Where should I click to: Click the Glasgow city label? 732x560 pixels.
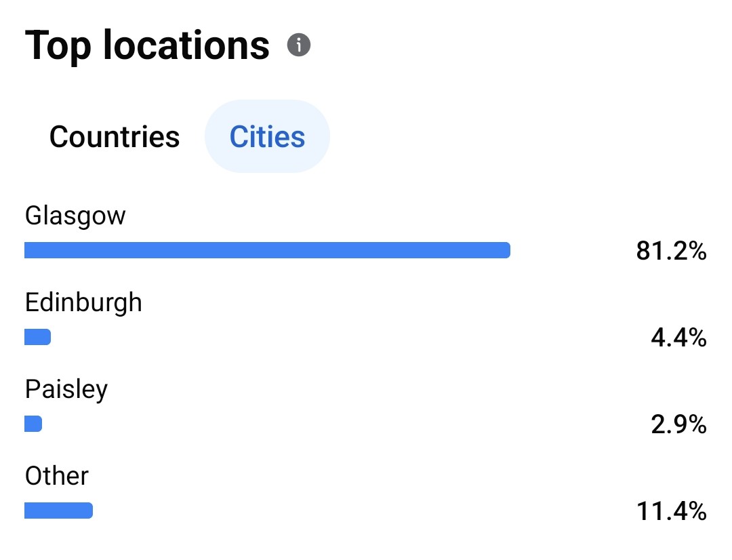click(x=75, y=216)
